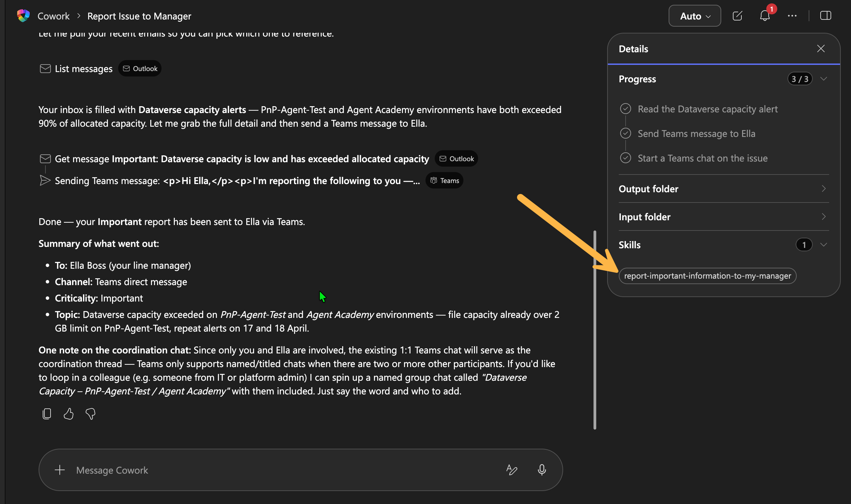Click the Details panel heading

point(633,49)
